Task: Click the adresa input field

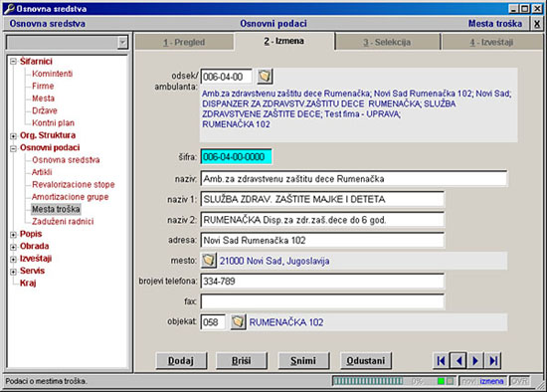Action: tap(322, 240)
